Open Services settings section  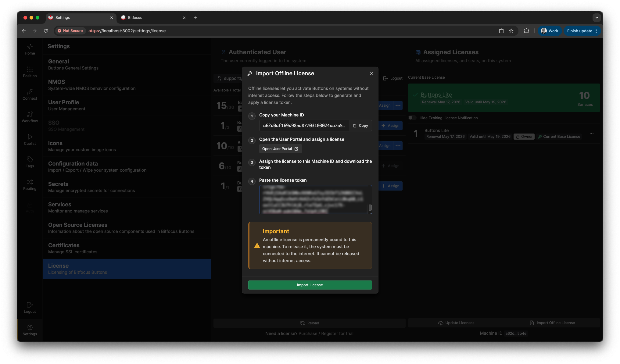(x=127, y=208)
